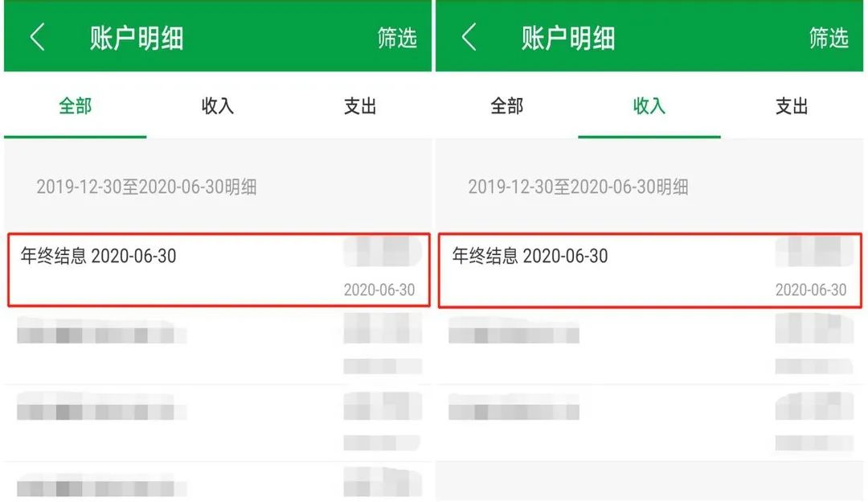Screen dimensions: 868x502
Task: Open 筛选 filter in right panel
Action: 829,38
